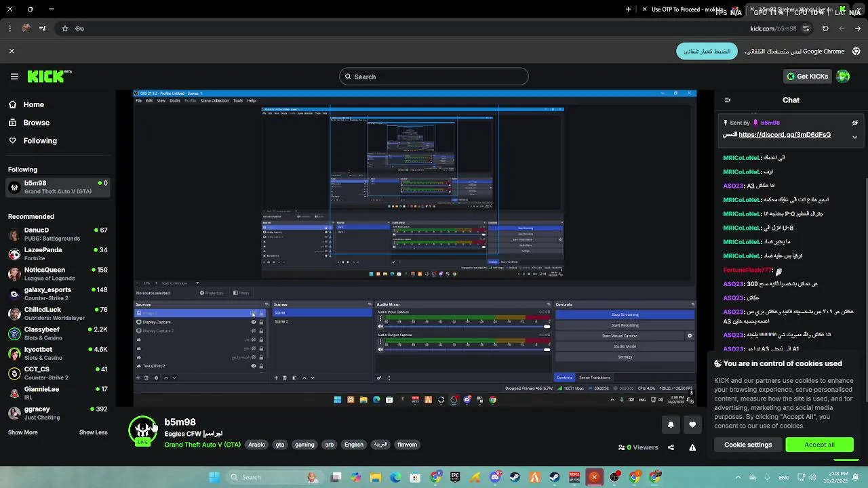
Task: Open kyootbot recommended channel
Action: click(x=58, y=353)
